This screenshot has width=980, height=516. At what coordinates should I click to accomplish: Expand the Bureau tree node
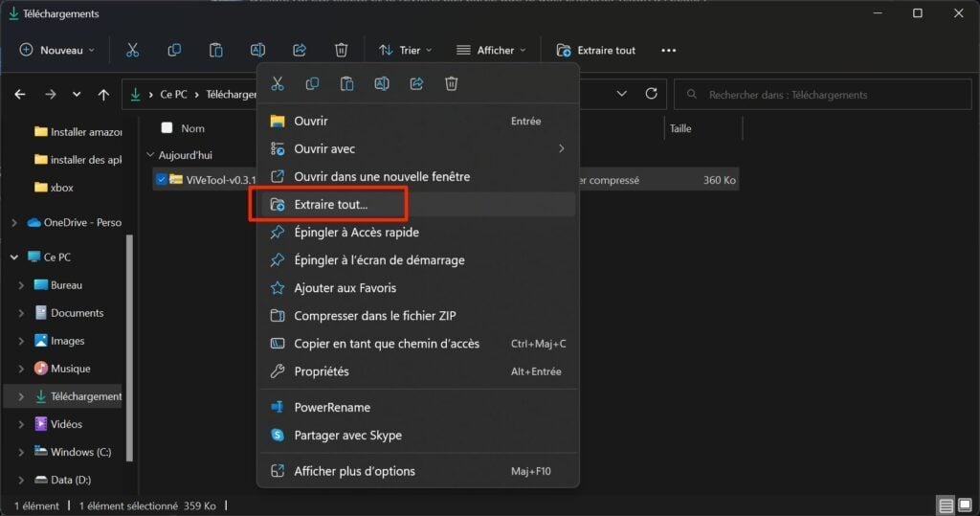click(x=21, y=285)
